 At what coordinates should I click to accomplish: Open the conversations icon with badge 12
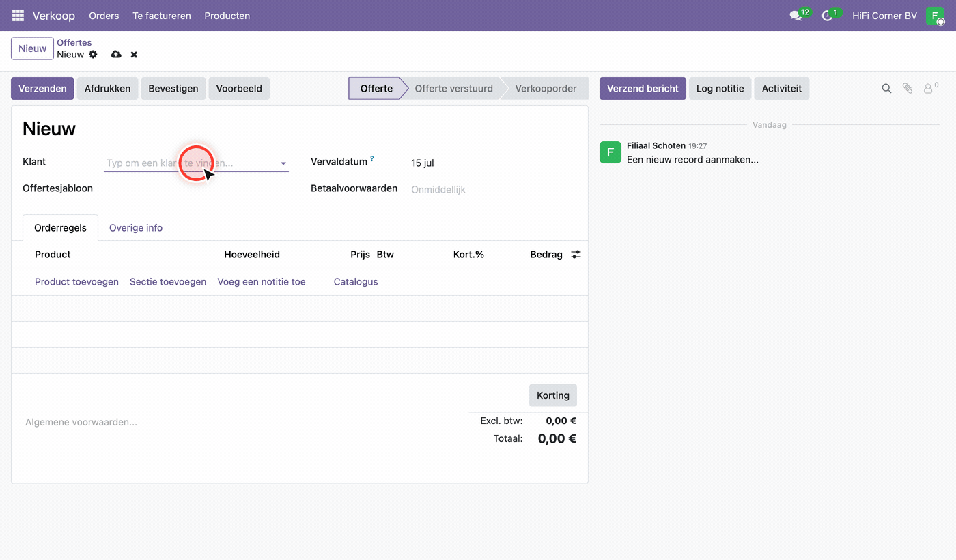coord(796,15)
